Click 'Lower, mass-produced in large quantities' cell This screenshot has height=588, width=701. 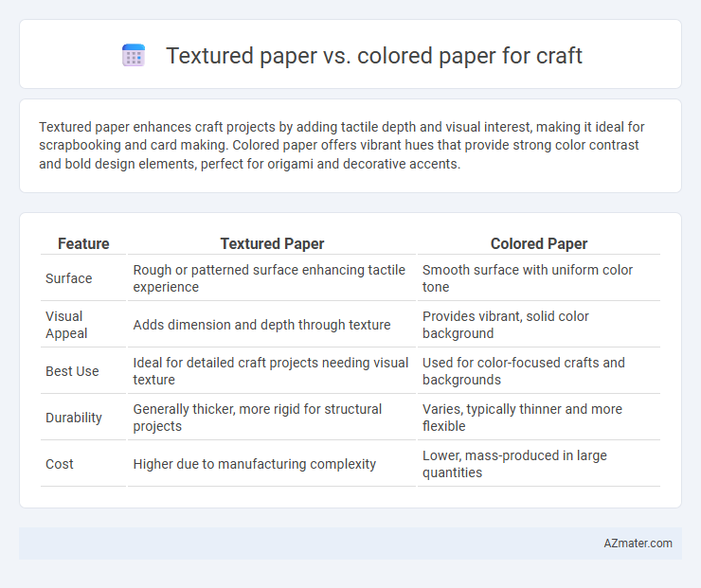(x=539, y=464)
